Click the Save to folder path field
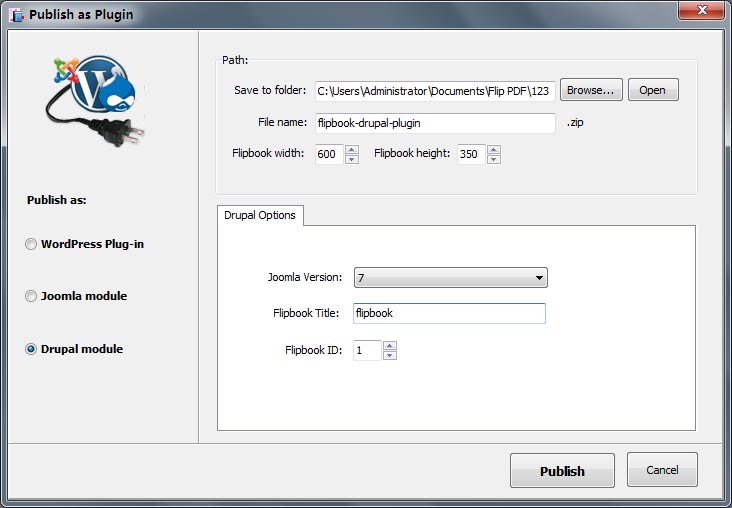The width and height of the screenshot is (732, 508). 435,91
